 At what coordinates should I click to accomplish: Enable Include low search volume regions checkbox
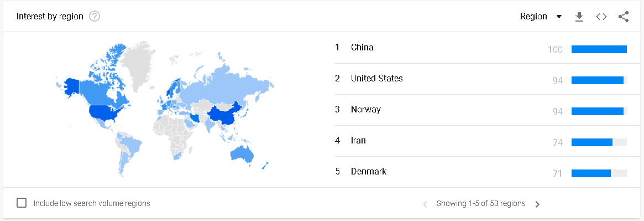(22, 203)
